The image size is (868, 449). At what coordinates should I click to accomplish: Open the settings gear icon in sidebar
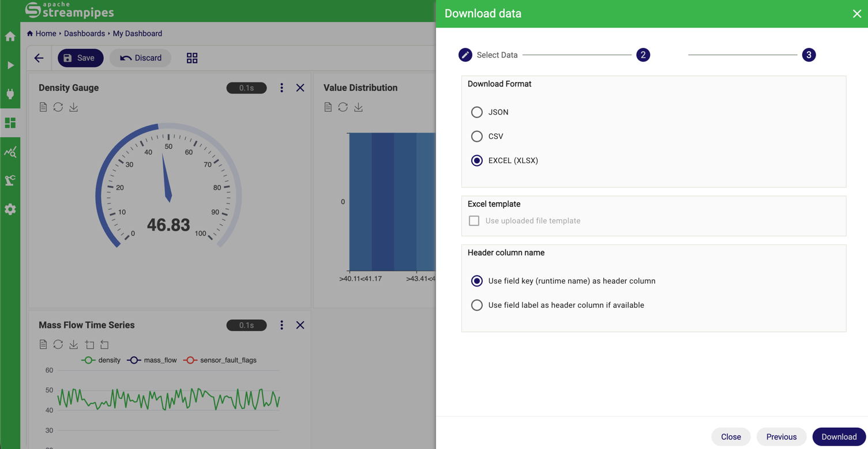[10, 209]
